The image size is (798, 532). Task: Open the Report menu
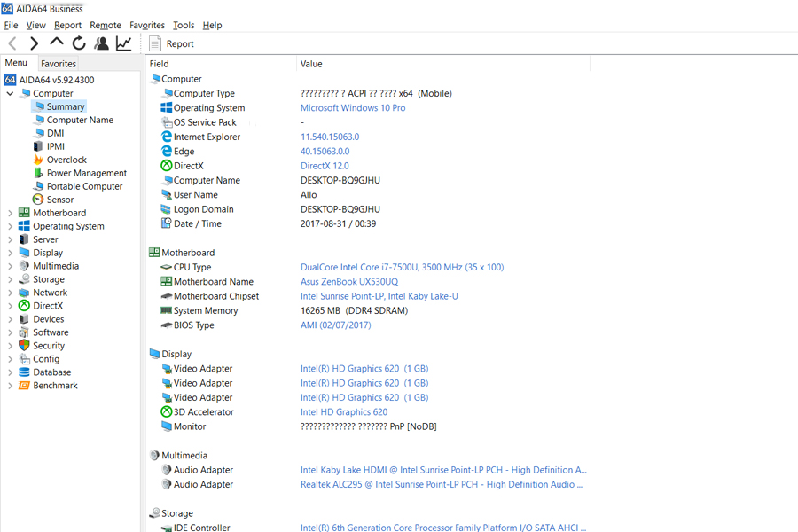coord(67,25)
